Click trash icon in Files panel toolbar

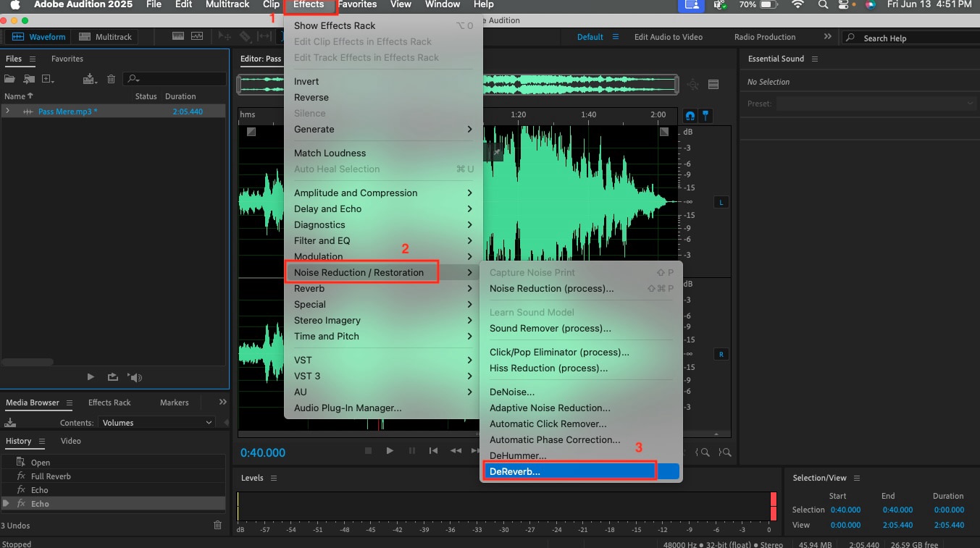[x=111, y=79]
